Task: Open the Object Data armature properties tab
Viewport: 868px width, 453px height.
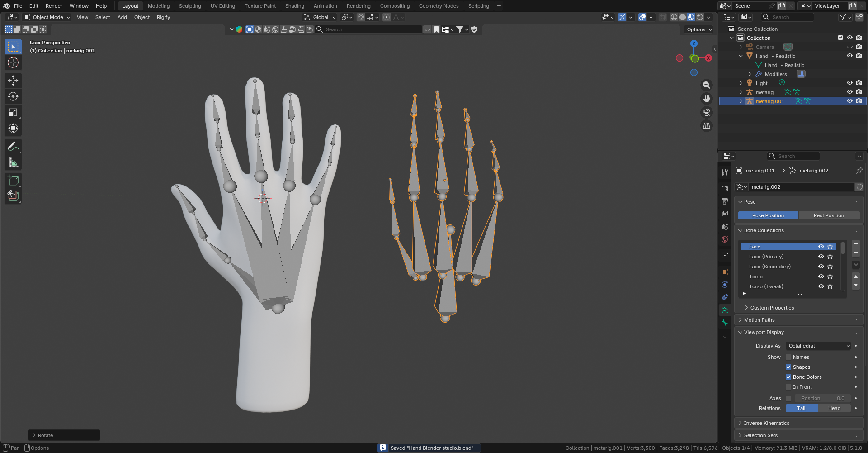Action: point(725,310)
